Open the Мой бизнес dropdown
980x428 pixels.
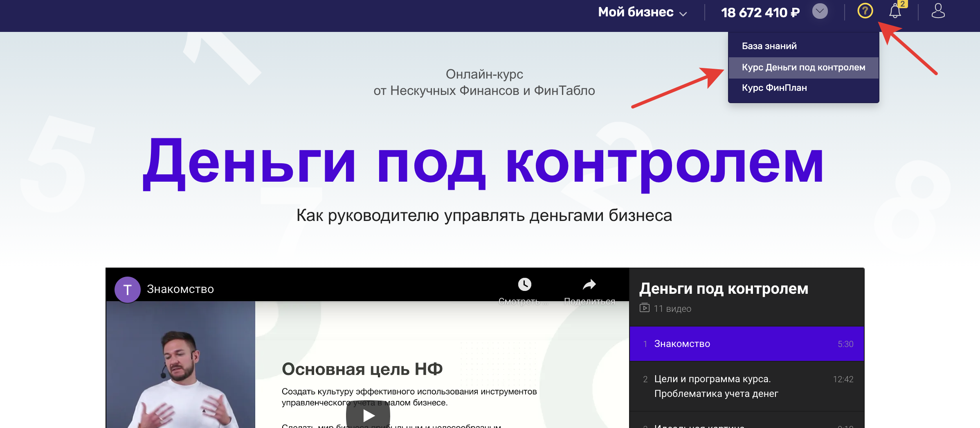[x=642, y=12]
